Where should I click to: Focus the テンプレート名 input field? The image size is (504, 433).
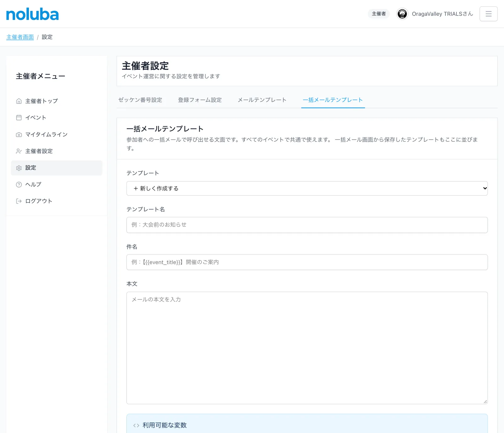coord(307,225)
